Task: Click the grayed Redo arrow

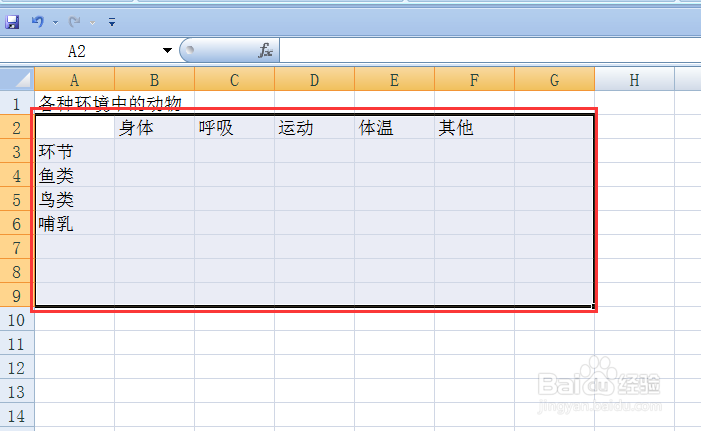Action: click(75, 21)
